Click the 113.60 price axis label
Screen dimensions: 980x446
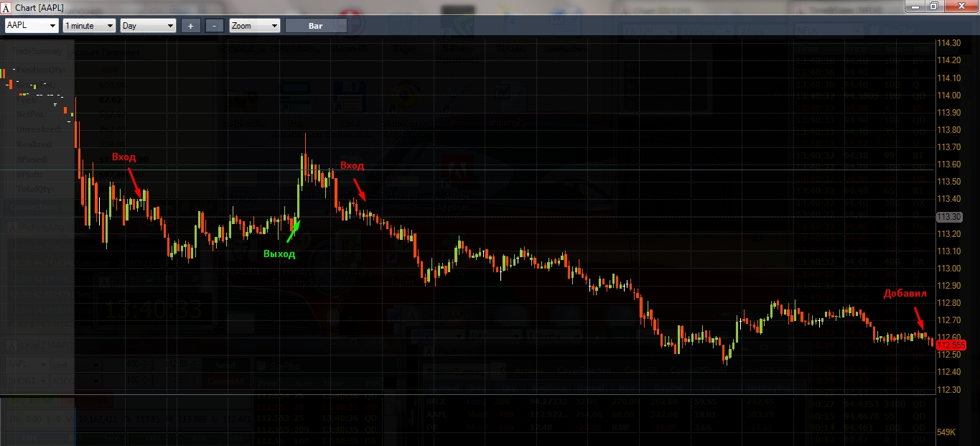(949, 164)
